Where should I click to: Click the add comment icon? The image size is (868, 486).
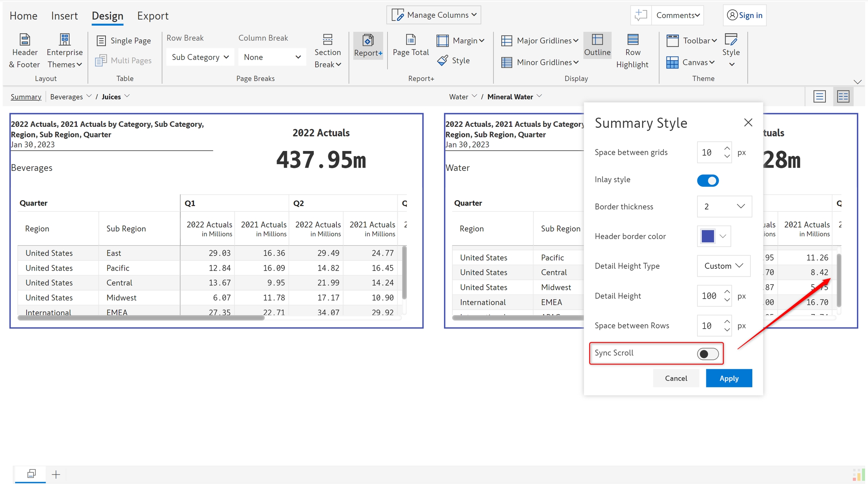pos(640,15)
